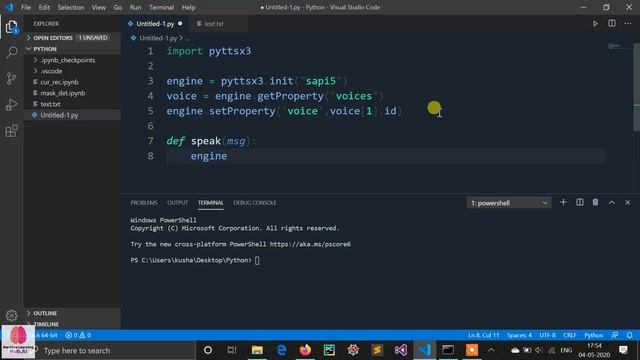Viewport: 640px width, 360px height.
Task: Click Ln 8, Col 11 in status bar
Action: [483, 335]
